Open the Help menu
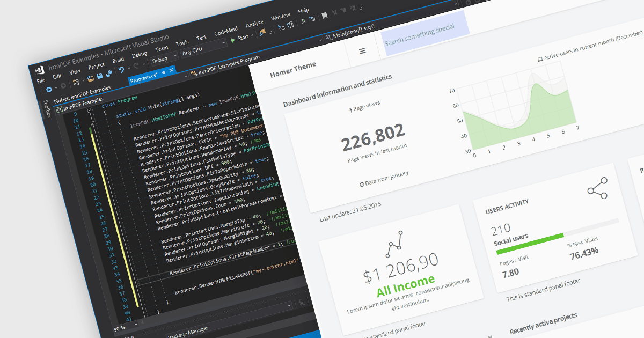The height and width of the screenshot is (338, 644). [x=303, y=11]
